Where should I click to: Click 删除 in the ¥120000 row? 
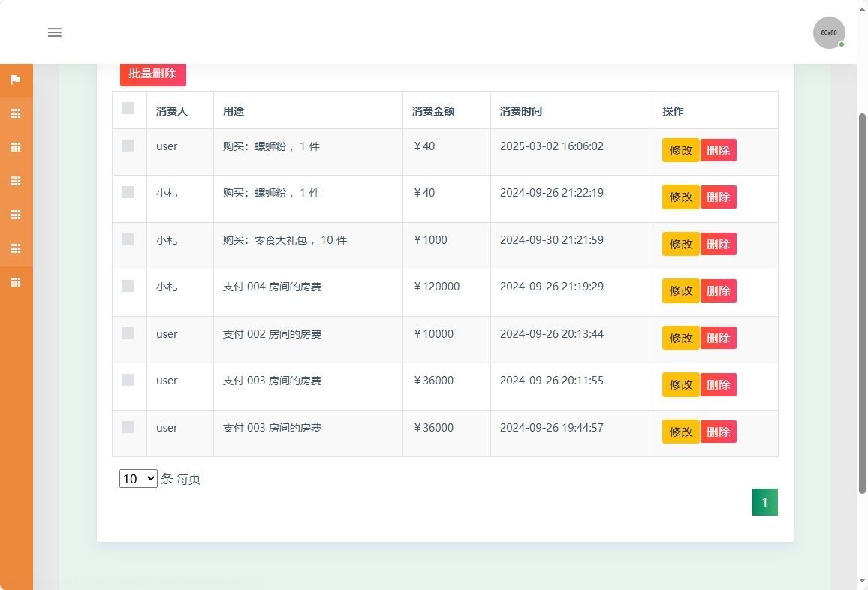[719, 290]
